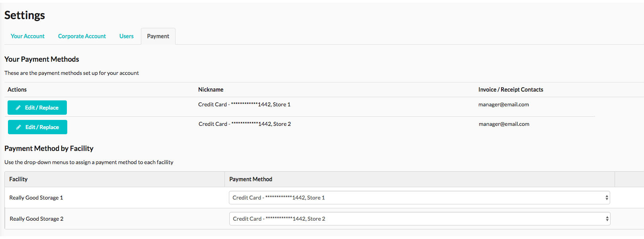
Task: Select the Payment tab
Action: [158, 36]
